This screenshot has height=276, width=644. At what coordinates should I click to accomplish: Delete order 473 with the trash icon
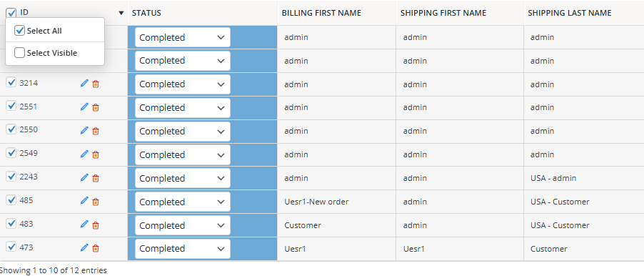[96, 248]
